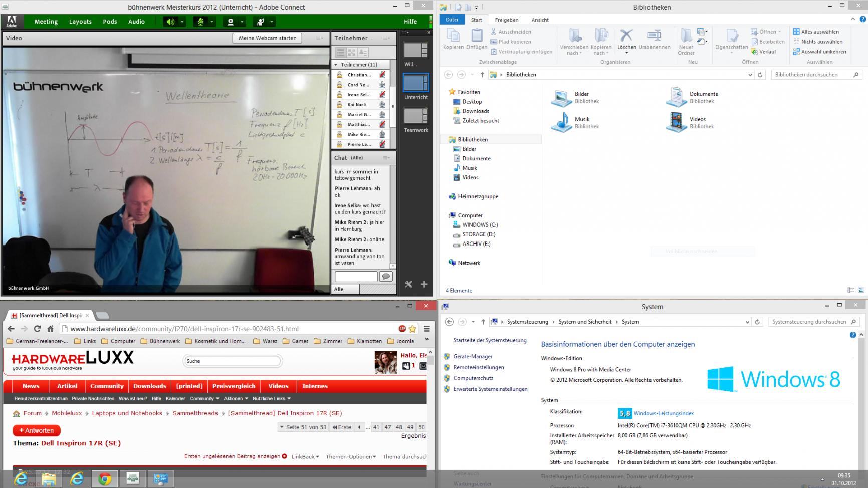Click the Chrome bookmark star icon

coord(412,329)
